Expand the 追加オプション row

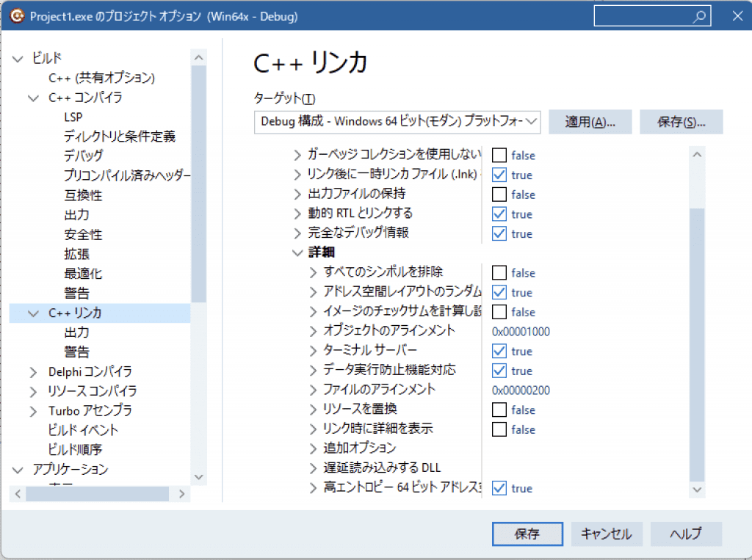point(313,448)
